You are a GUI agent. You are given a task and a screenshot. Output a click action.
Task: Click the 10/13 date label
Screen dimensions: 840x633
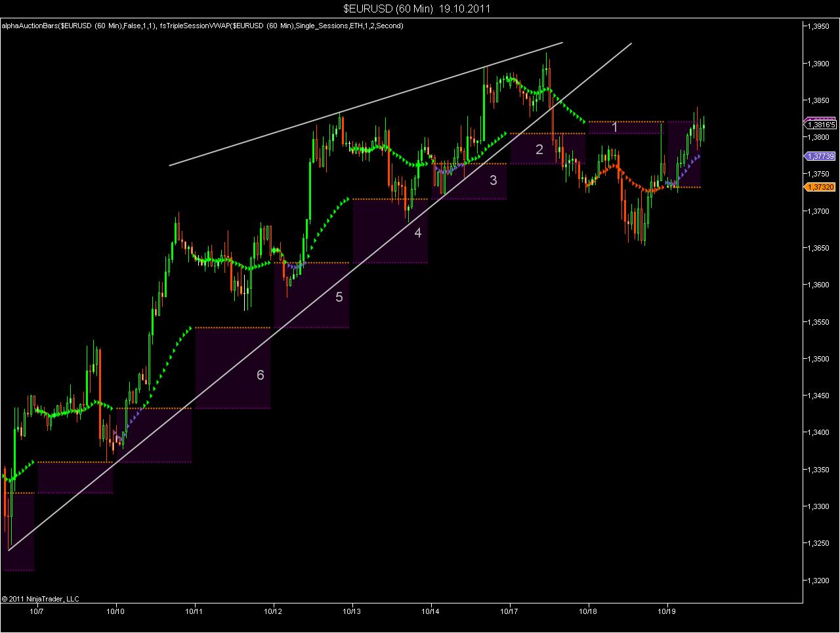coord(352,611)
